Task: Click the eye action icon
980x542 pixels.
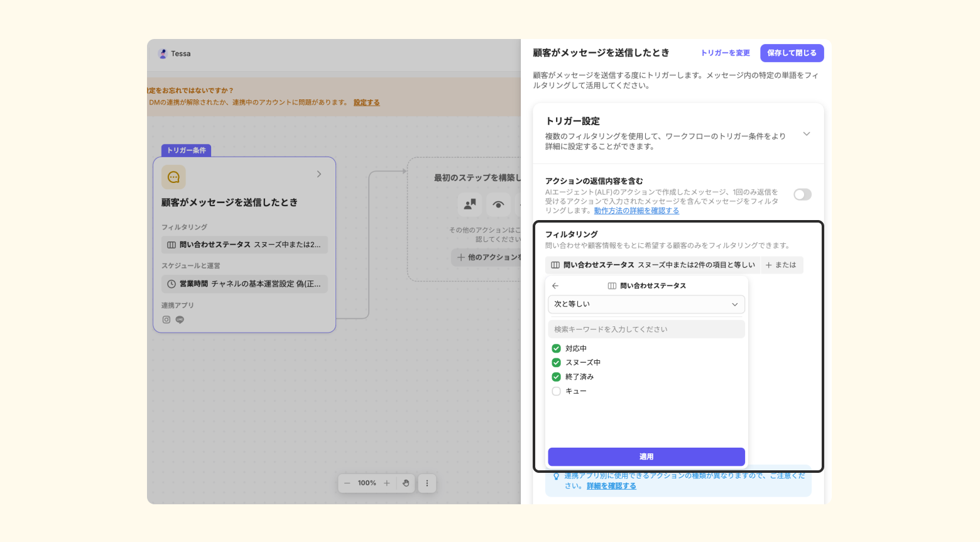Action: click(498, 204)
